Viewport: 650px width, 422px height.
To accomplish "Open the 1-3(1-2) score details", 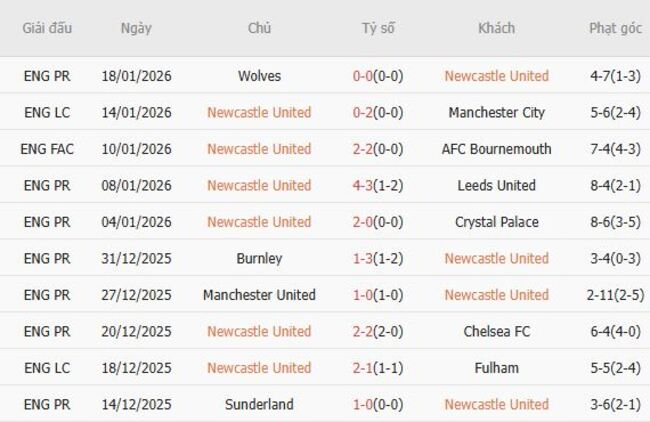I will tap(378, 258).
